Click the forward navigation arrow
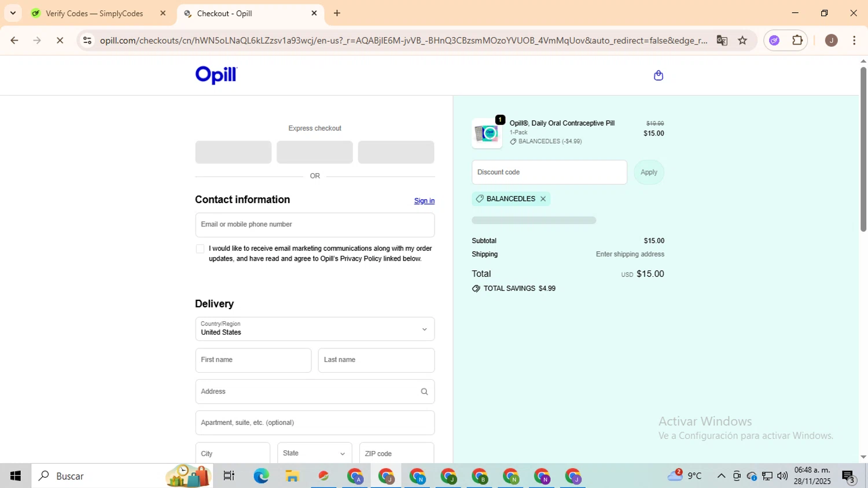The height and width of the screenshot is (488, 868). (37, 41)
